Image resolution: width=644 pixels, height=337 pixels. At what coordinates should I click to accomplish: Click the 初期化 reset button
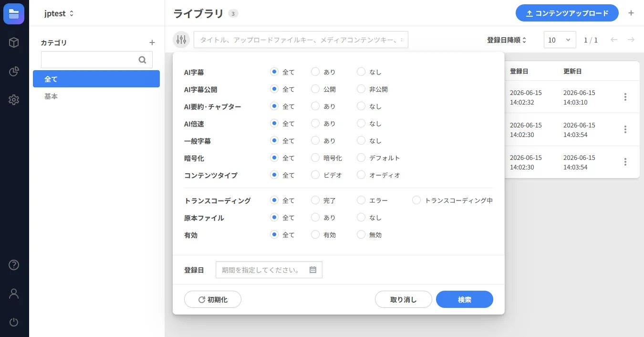[x=213, y=299]
